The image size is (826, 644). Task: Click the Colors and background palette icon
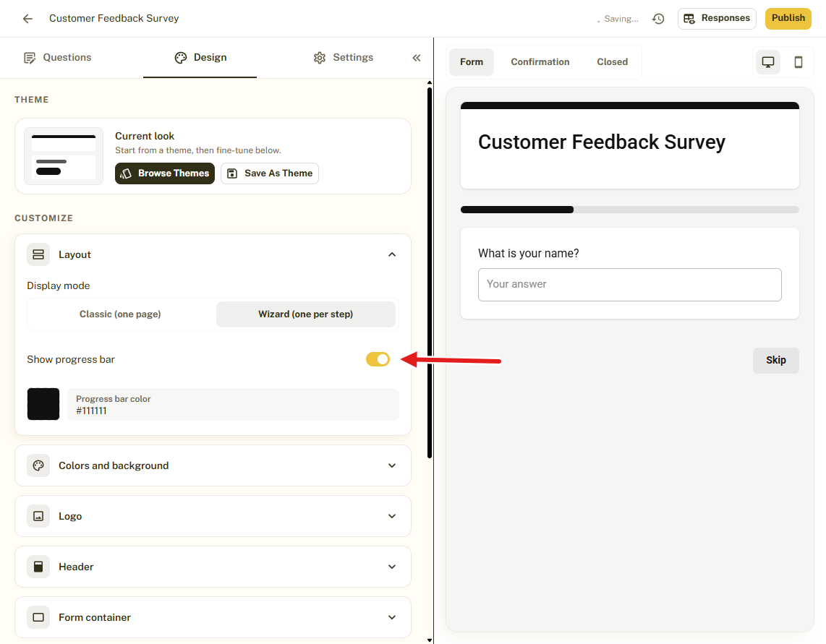pos(38,465)
